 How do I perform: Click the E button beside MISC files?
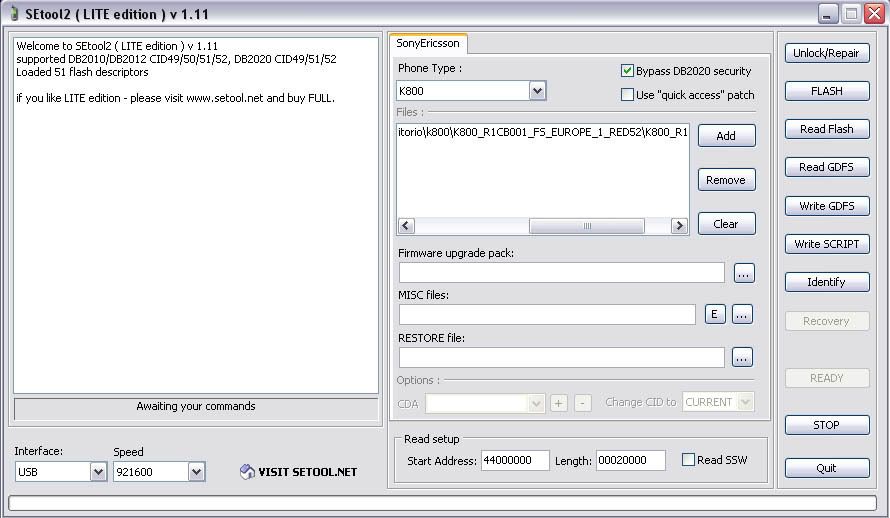point(715,314)
